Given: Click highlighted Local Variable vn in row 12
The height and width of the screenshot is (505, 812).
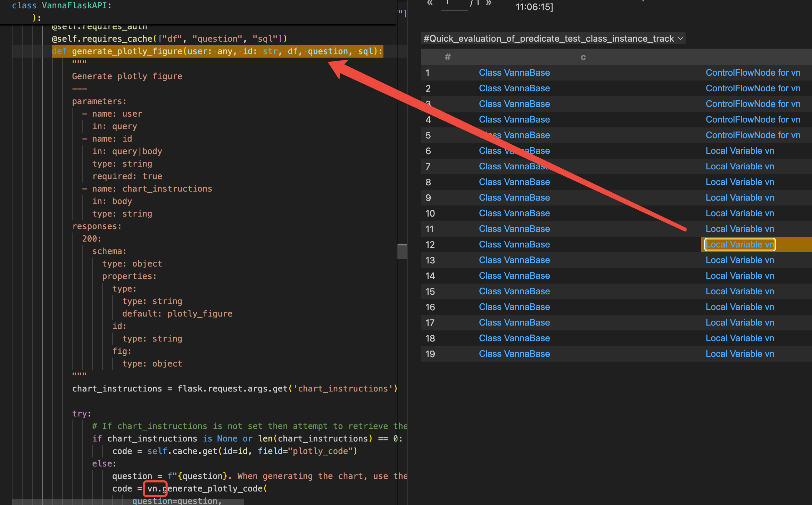Looking at the screenshot, I should pos(740,244).
